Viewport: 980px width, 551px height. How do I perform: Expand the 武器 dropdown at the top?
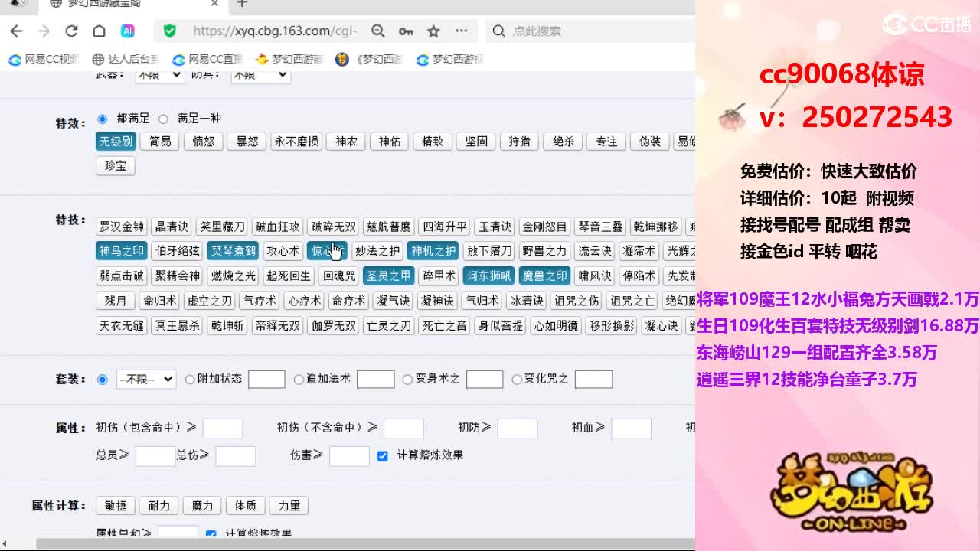pyautogui.click(x=159, y=74)
